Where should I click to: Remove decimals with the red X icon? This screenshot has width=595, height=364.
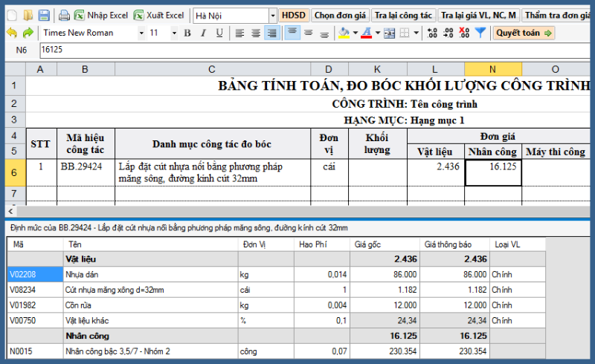coord(464,33)
